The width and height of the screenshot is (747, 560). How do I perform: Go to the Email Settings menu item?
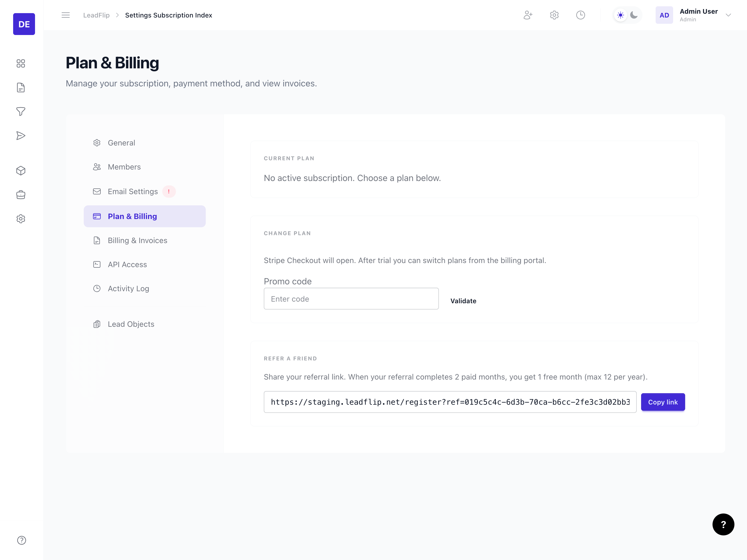(x=132, y=191)
